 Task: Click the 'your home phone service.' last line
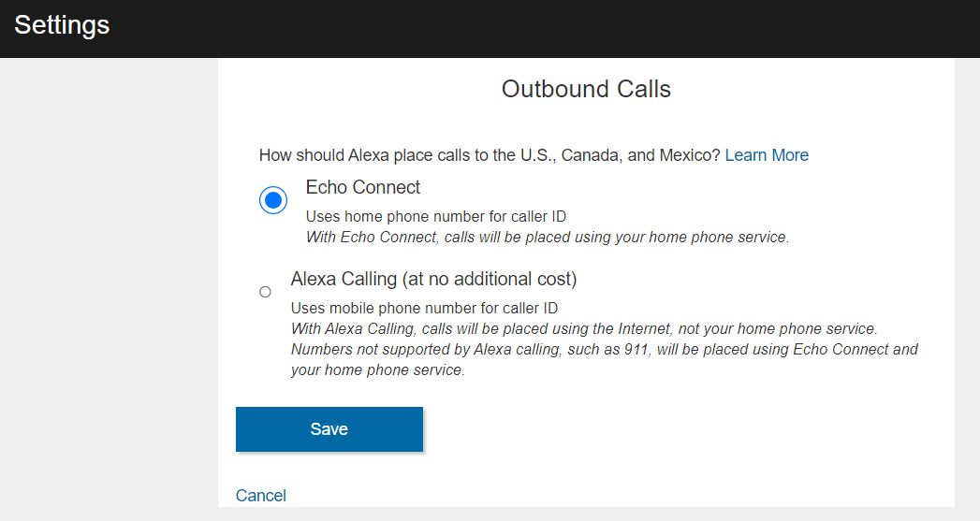coord(377,369)
